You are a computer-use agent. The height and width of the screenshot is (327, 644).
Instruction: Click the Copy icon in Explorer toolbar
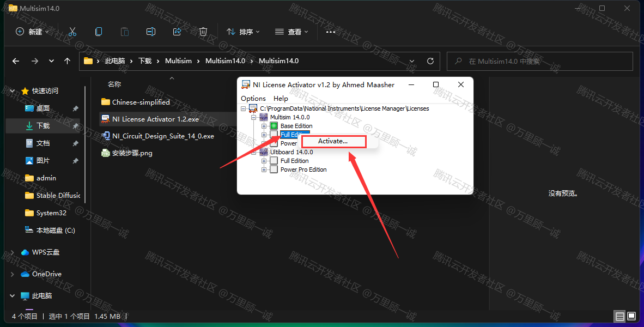pos(99,32)
